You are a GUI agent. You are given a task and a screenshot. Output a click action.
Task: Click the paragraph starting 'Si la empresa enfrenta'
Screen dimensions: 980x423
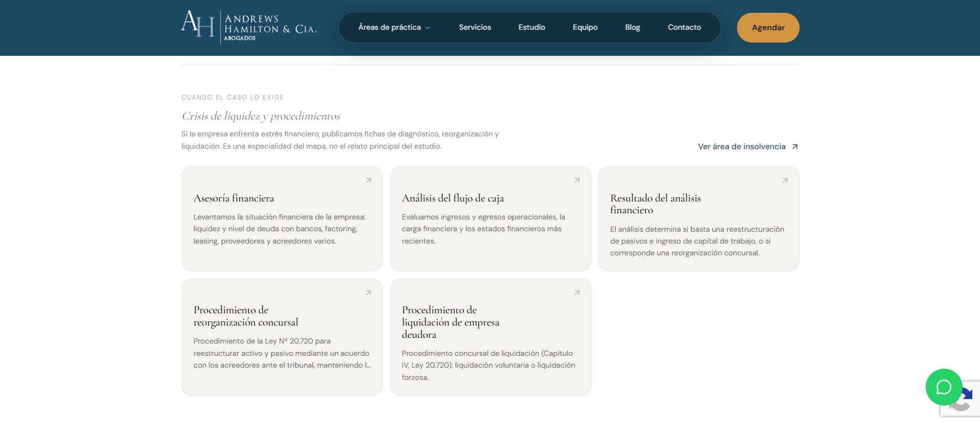[340, 140]
